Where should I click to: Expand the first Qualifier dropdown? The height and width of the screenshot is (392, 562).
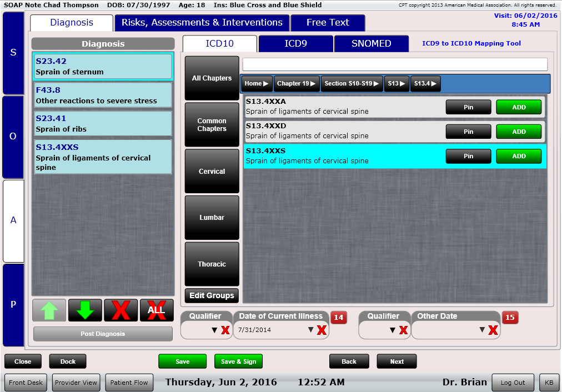214,330
